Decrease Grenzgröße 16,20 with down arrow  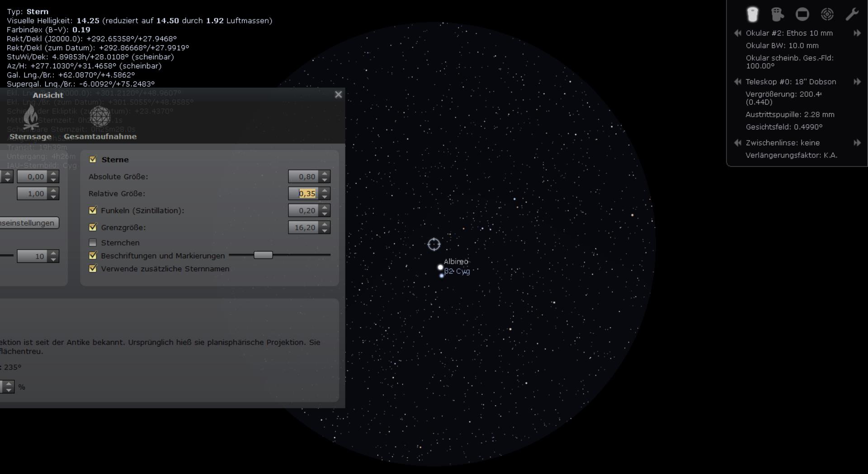pyautogui.click(x=325, y=230)
